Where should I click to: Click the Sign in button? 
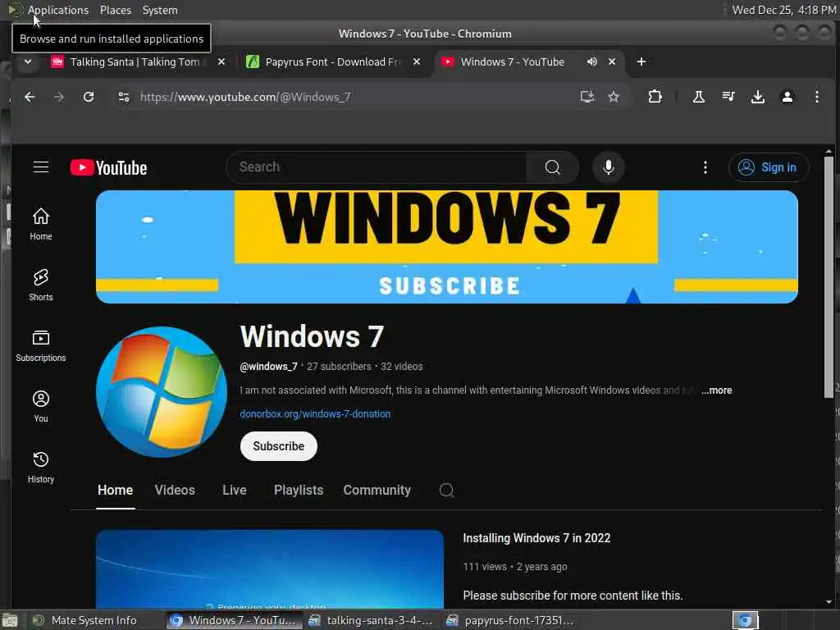tap(768, 167)
